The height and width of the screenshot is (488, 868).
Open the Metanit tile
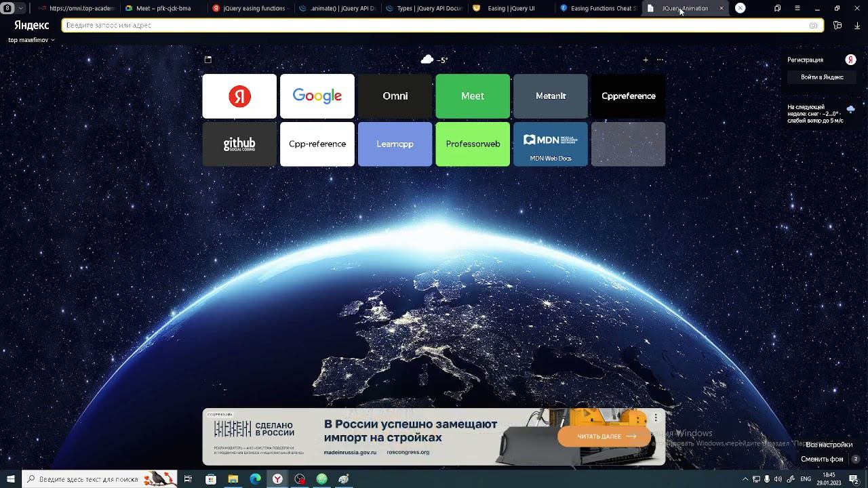(x=551, y=96)
